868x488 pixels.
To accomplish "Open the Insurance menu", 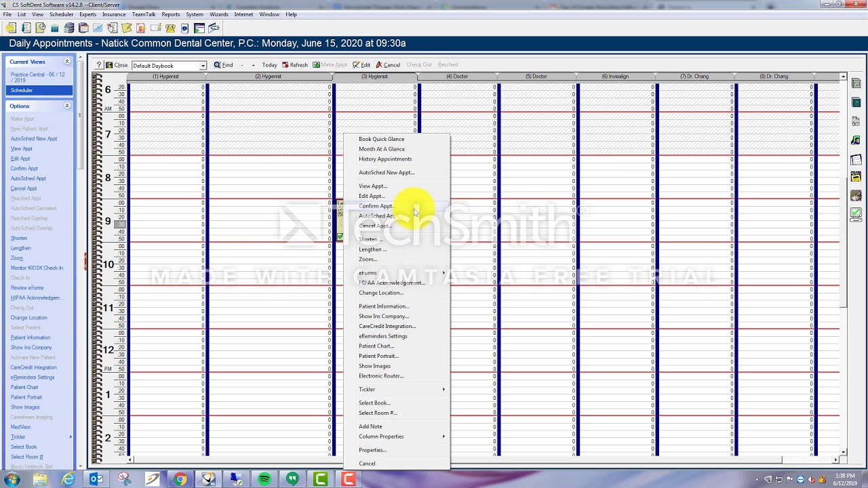I will click(114, 14).
